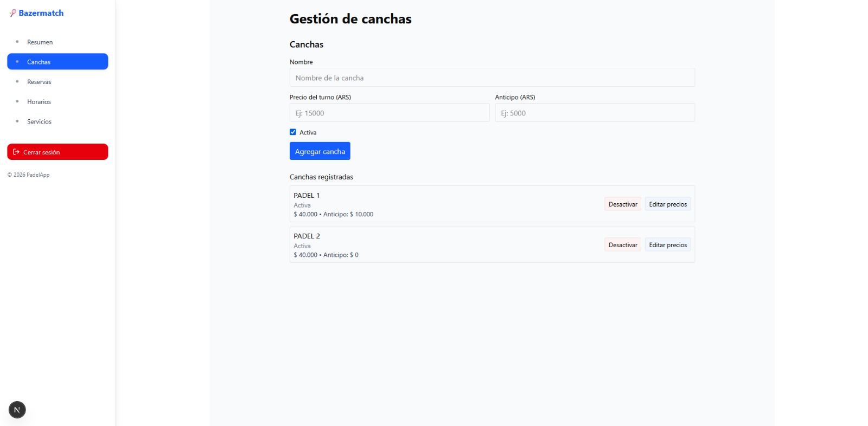Click the logout arrow icon
The width and height of the screenshot is (868, 426).
tap(16, 152)
